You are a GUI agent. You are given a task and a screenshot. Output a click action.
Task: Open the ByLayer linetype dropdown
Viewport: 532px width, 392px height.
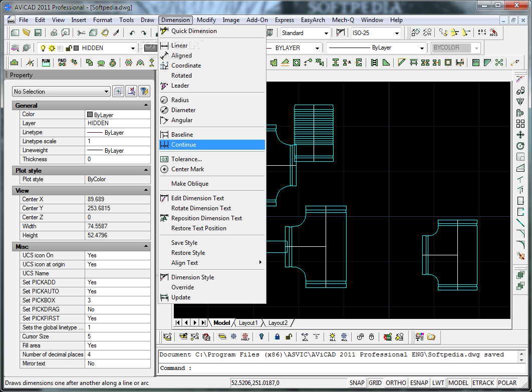(x=422, y=48)
